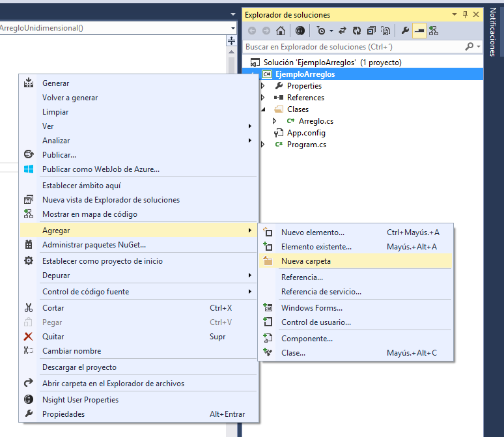Click the View Class Diagram icon

click(x=434, y=31)
